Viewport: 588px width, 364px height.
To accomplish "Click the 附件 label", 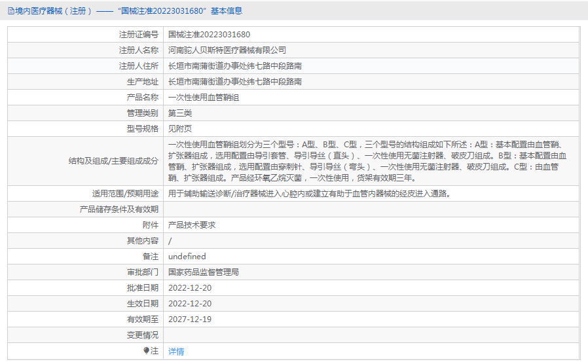I will [x=151, y=225].
